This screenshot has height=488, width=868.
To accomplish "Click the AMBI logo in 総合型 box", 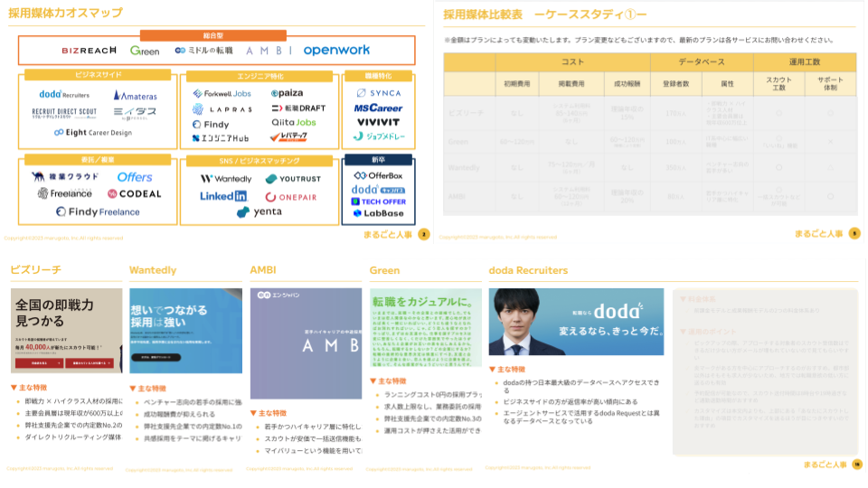I will (269, 51).
